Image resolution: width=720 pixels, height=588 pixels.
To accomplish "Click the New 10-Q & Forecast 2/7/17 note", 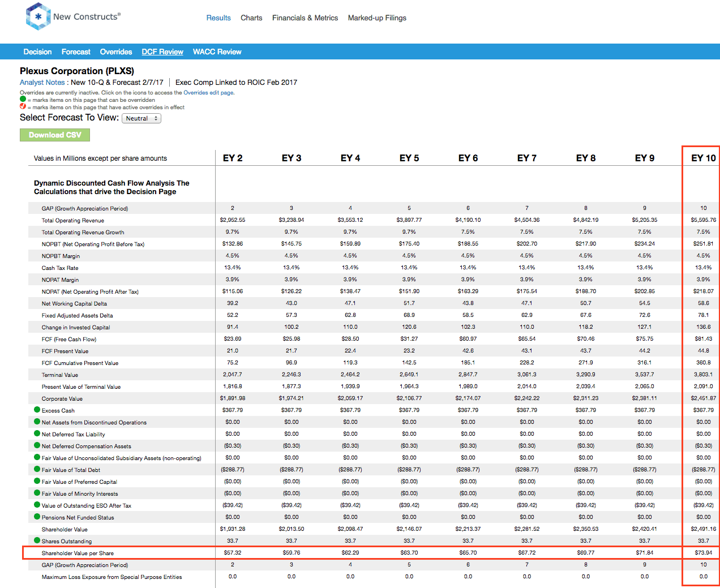I will click(117, 82).
